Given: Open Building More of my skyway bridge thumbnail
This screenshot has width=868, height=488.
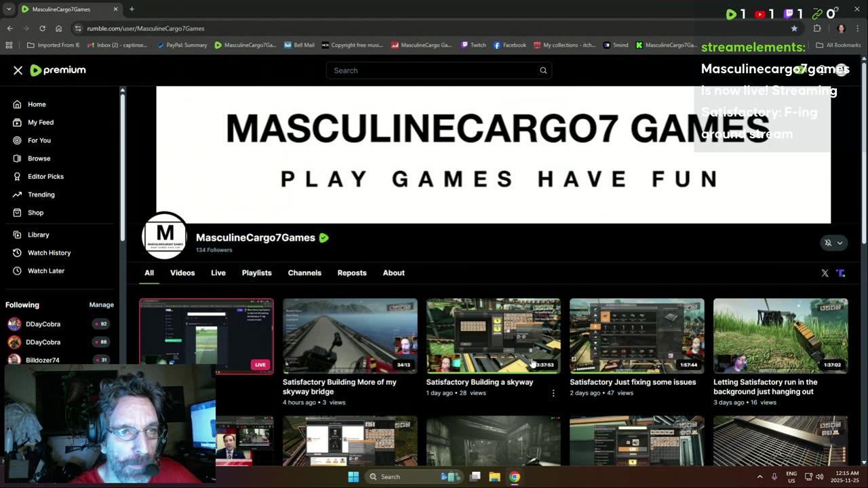Looking at the screenshot, I should [350, 336].
